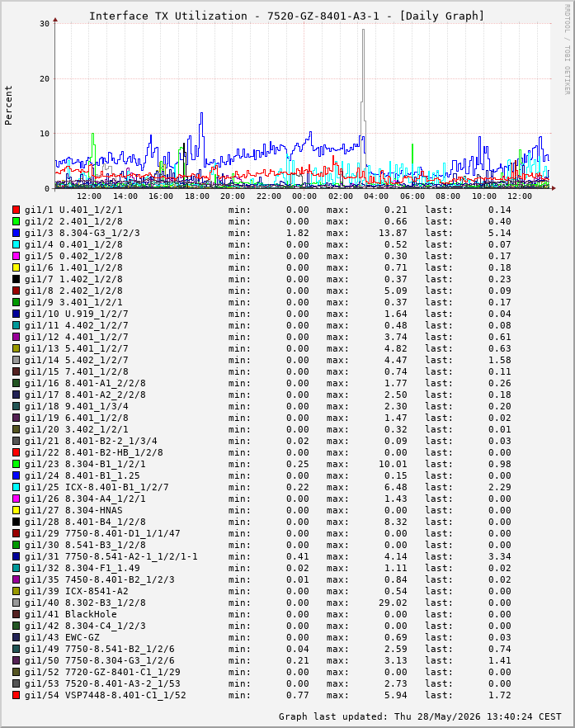575x728 pixels.
Task: Click max value 13.87 for gi1/3
Action: [x=393, y=233]
